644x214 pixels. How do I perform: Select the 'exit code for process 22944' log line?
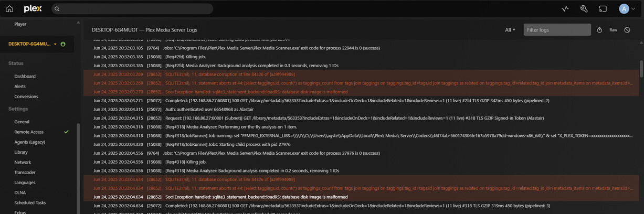point(361,48)
